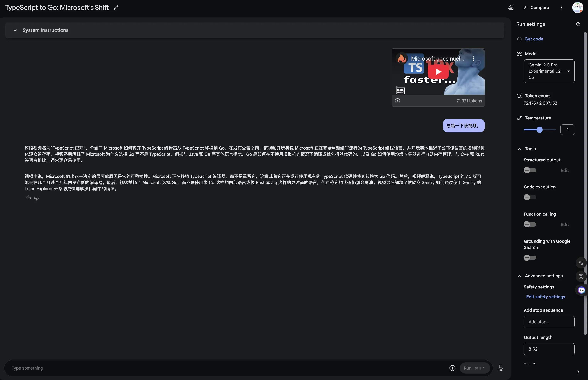Click the Temperature value field

[568, 130]
